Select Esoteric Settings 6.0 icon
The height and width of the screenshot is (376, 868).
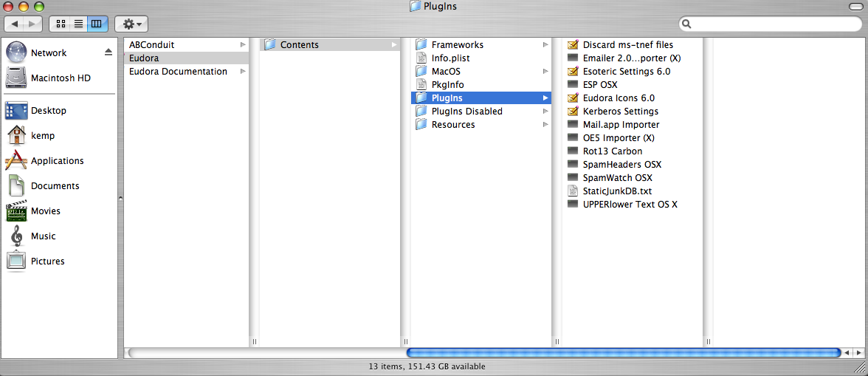point(573,71)
